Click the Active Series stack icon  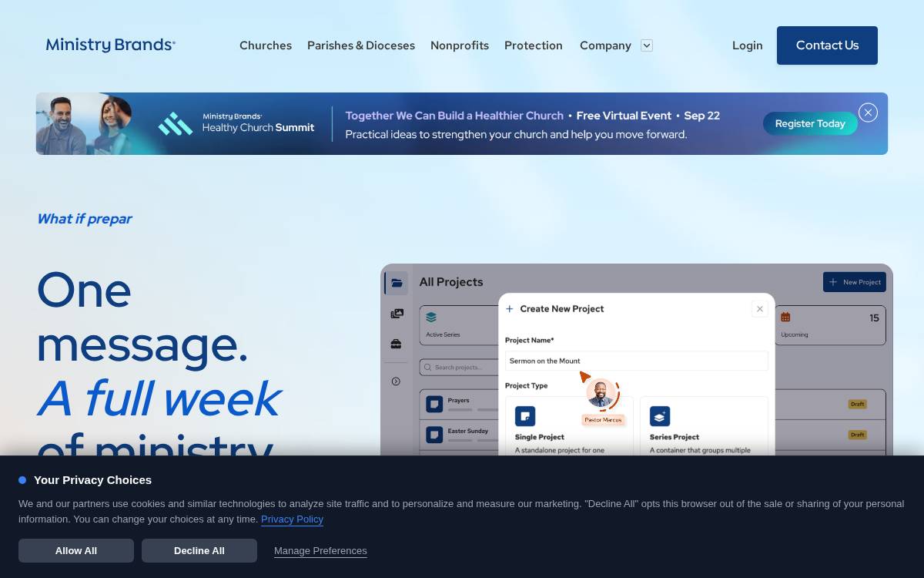(431, 317)
